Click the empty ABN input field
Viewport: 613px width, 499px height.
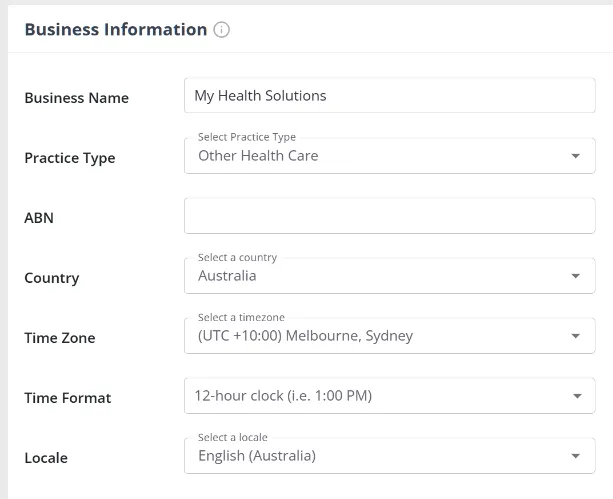click(390, 216)
